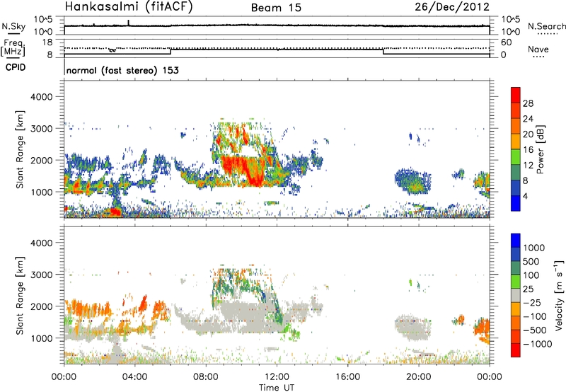The height and width of the screenshot is (392, 566).
Task: Click the Velocity [m s-1] colorbar title
Action: (x=559, y=295)
